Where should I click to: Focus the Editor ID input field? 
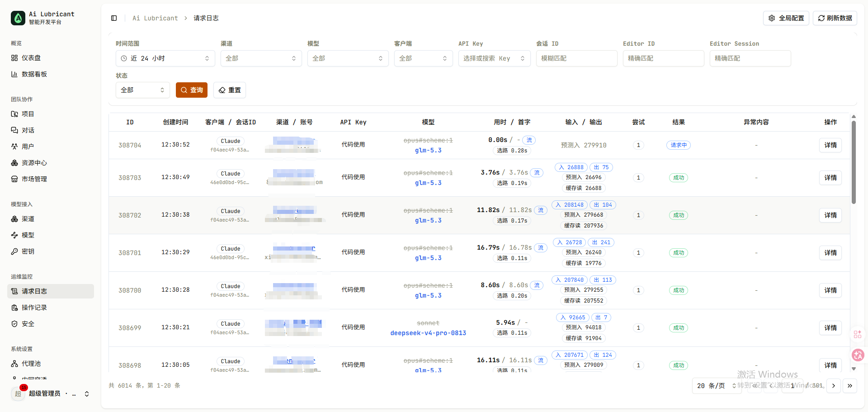[664, 58]
